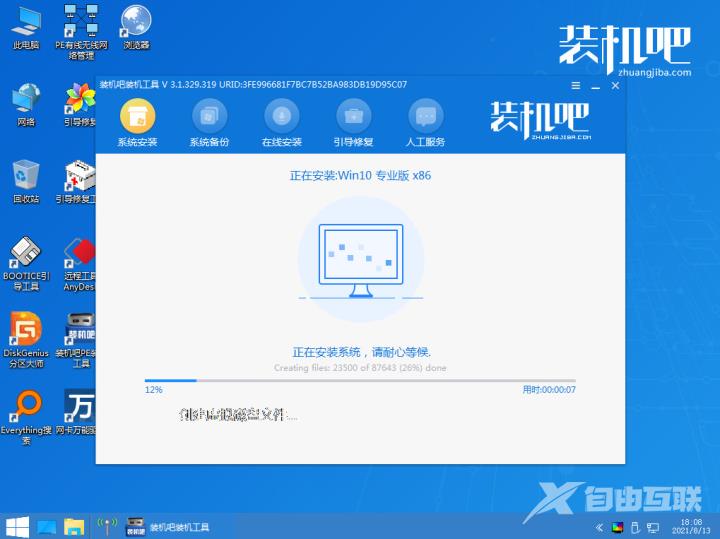Click the Creating files status line
Image resolution: width=720 pixels, height=539 pixels.
tap(360, 368)
